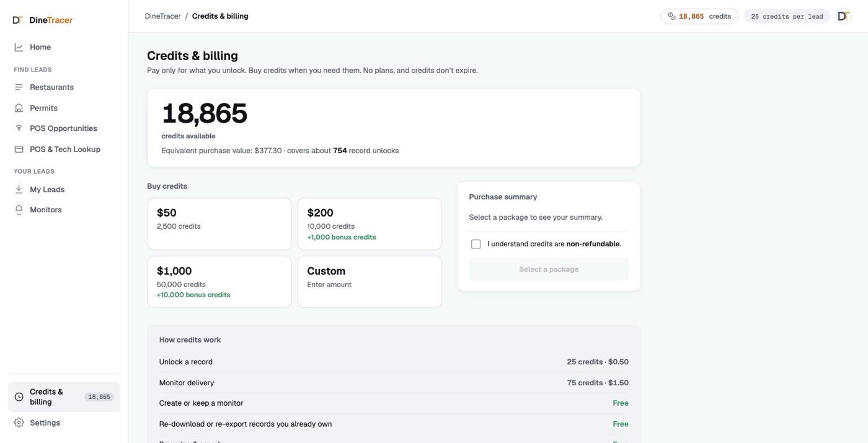This screenshot has width=868, height=443.
Task: Click the Monitors bell icon
Action: click(19, 210)
